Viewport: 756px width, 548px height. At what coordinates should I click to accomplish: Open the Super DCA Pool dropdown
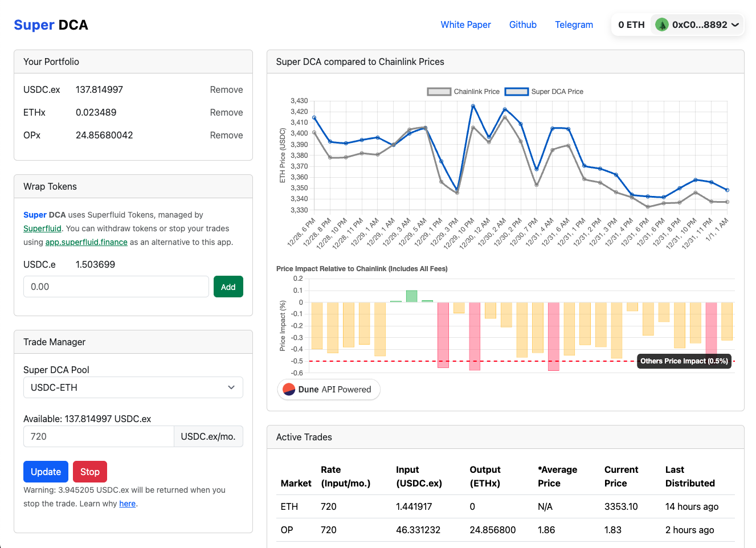coord(133,387)
